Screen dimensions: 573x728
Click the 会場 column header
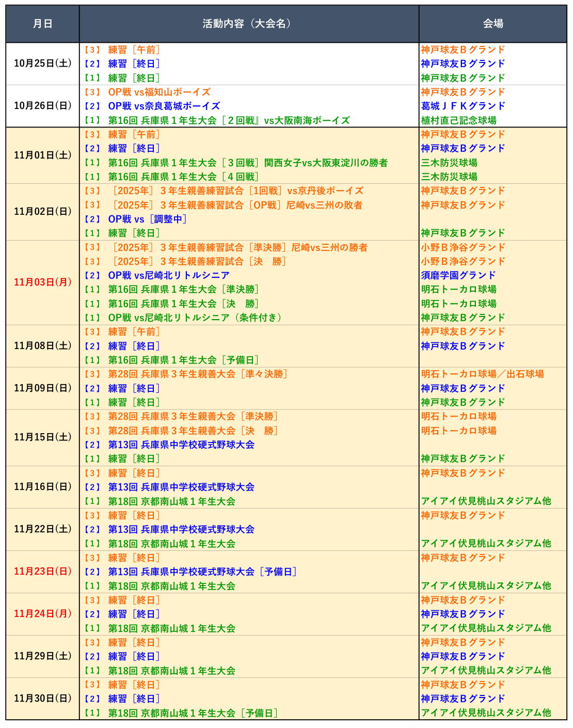click(x=492, y=24)
